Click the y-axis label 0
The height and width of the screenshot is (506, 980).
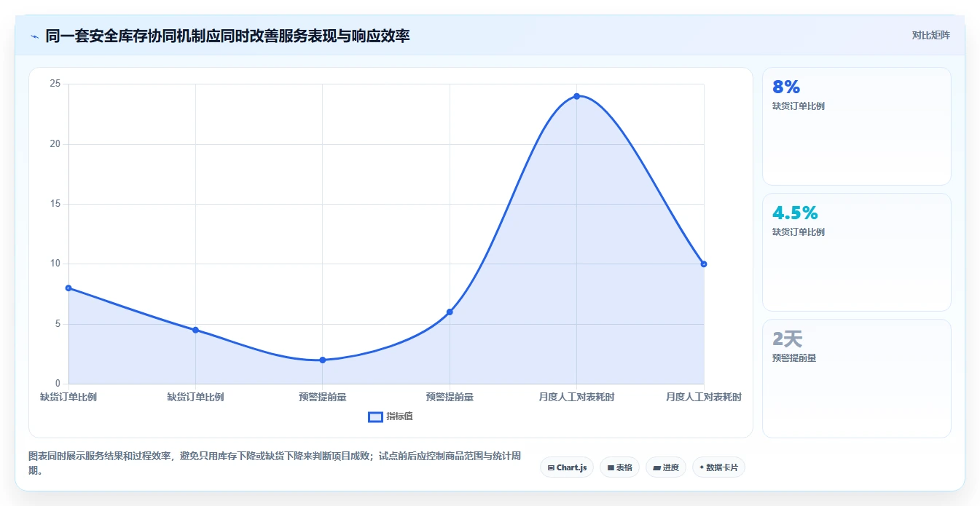coord(58,384)
